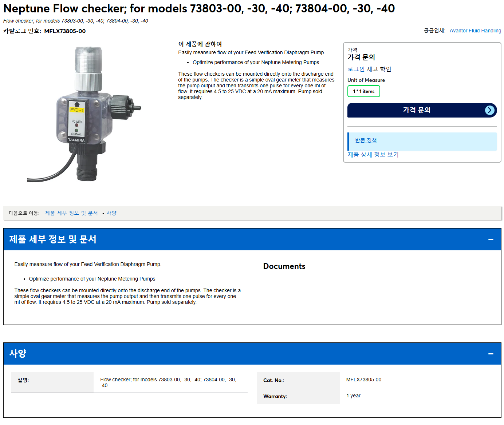The width and height of the screenshot is (504, 425).
Task: Click the Unit of Measure label
Action: [x=366, y=80]
